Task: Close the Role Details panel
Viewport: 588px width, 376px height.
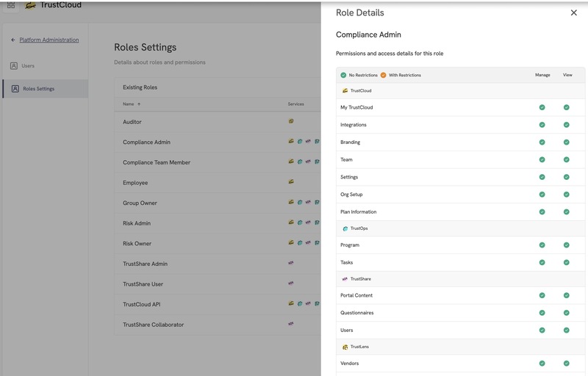Action: coord(573,12)
